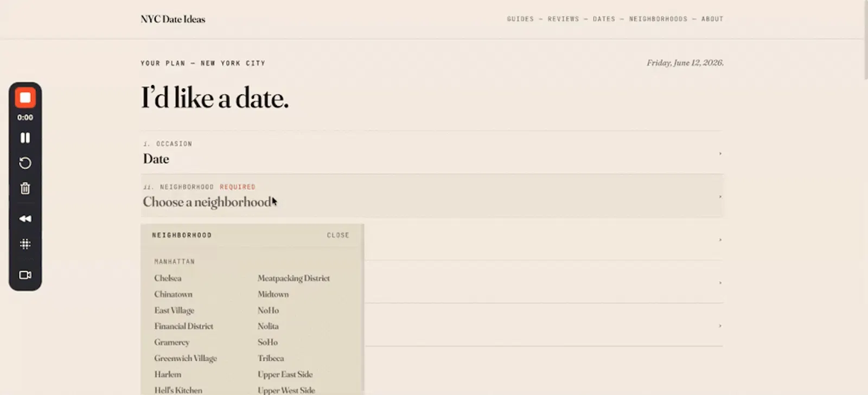
Task: Select Harlem neighborhood
Action: pyautogui.click(x=168, y=374)
